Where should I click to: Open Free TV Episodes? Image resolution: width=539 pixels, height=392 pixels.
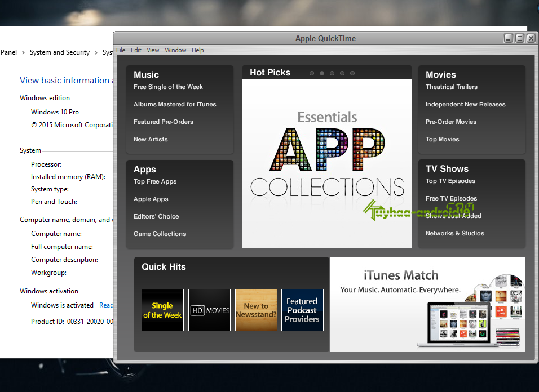click(452, 198)
